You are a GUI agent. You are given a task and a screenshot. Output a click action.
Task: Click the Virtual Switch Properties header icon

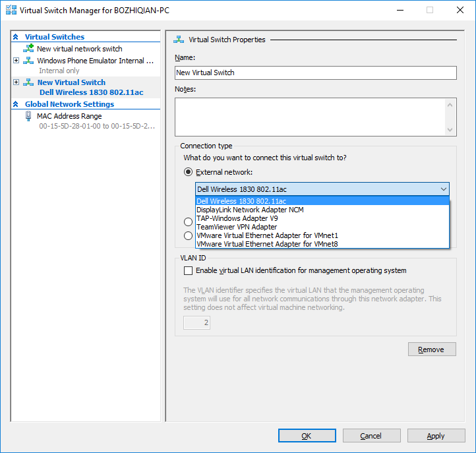(179, 40)
